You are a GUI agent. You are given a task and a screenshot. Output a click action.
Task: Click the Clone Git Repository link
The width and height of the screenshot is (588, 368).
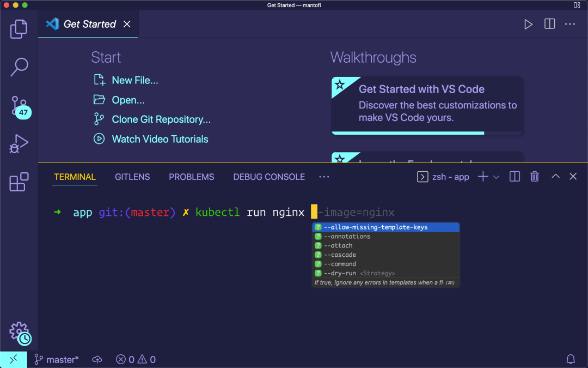point(161,119)
